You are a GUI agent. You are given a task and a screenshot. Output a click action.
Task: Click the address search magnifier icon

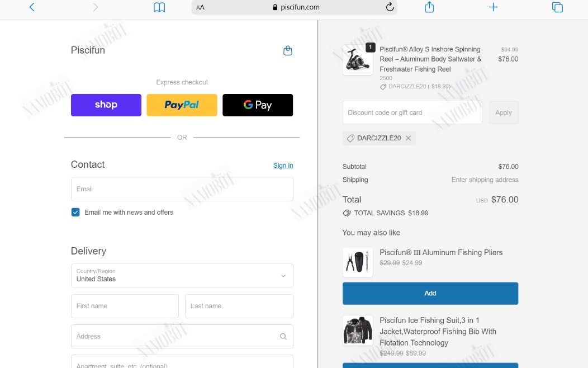(283, 337)
